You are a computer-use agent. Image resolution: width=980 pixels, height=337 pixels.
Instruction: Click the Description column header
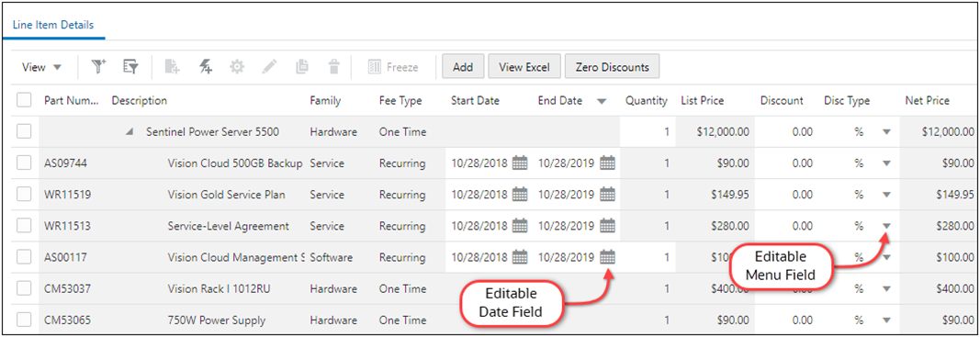[x=139, y=101]
